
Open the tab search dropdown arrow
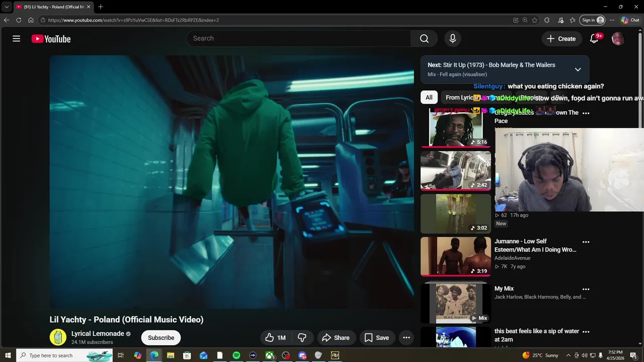point(7,7)
